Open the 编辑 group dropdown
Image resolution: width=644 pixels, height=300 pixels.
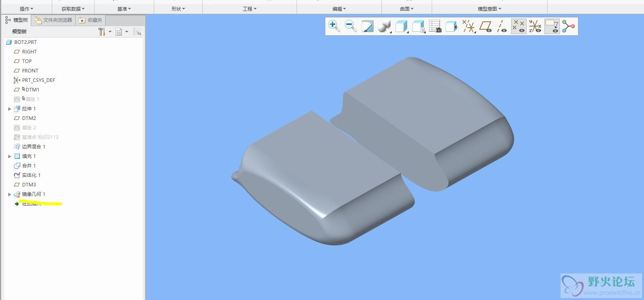point(339,9)
